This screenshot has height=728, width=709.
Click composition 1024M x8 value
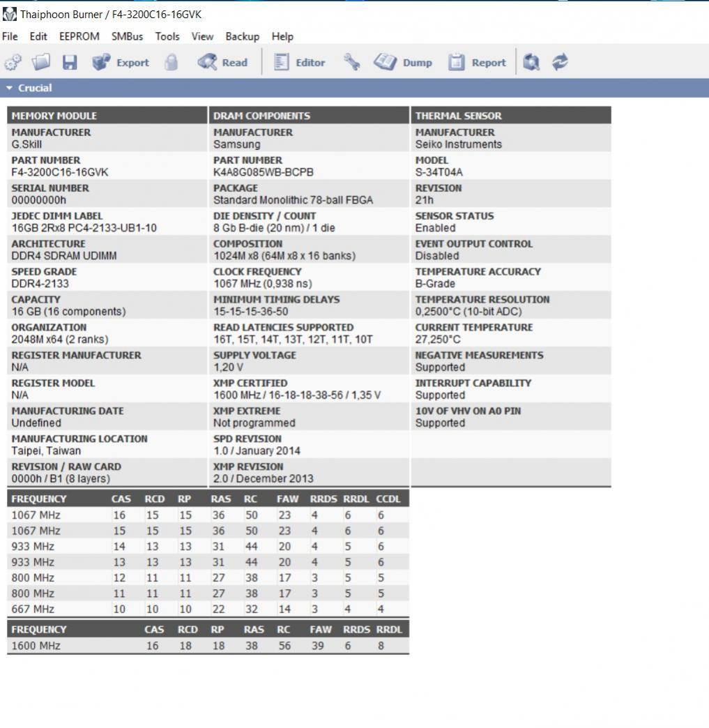[x=284, y=256]
